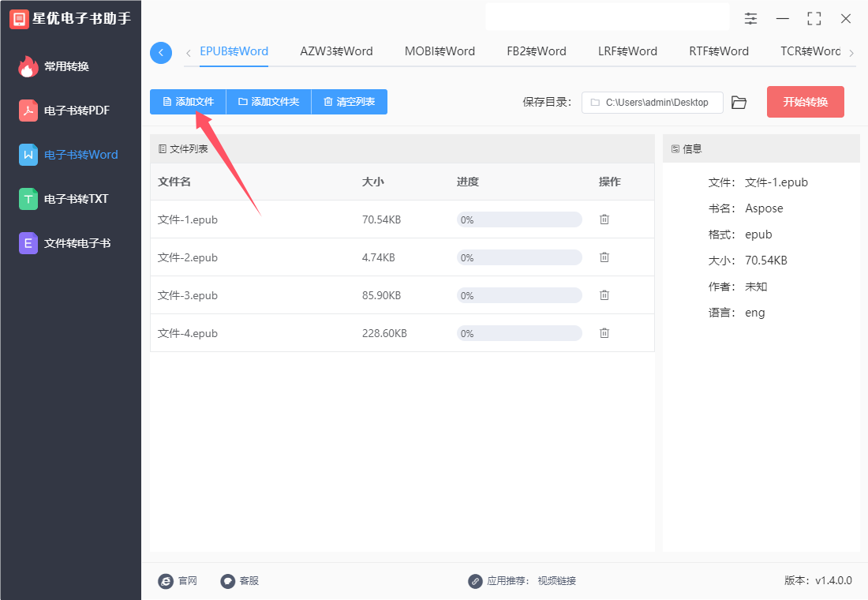
Task: Click the 85.90KB size cell
Action: [381, 295]
